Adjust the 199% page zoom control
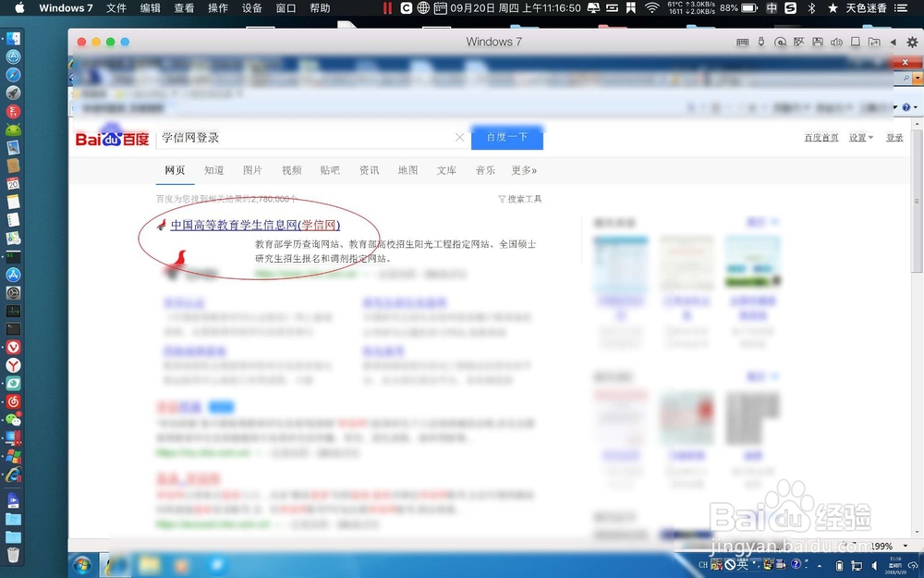 [x=884, y=546]
